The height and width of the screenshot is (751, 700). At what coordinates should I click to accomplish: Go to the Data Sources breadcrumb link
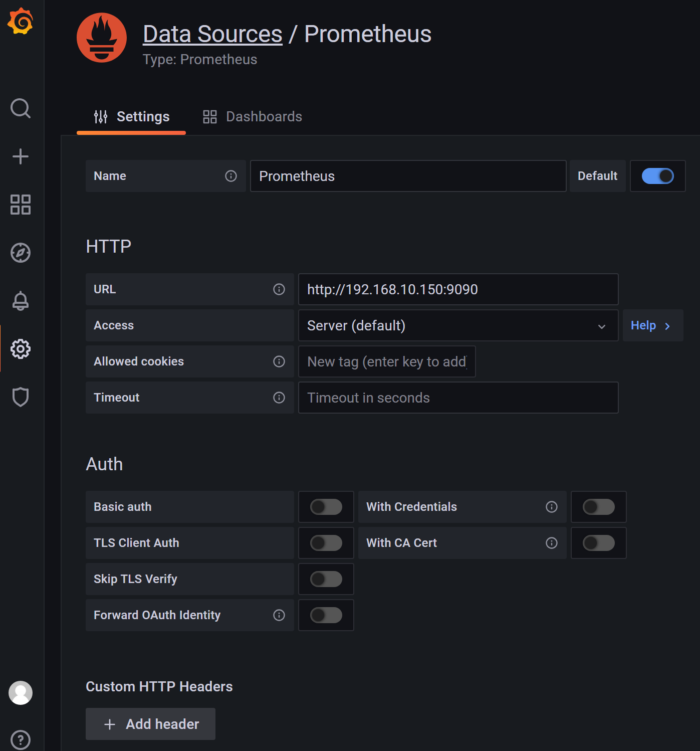pos(212,34)
